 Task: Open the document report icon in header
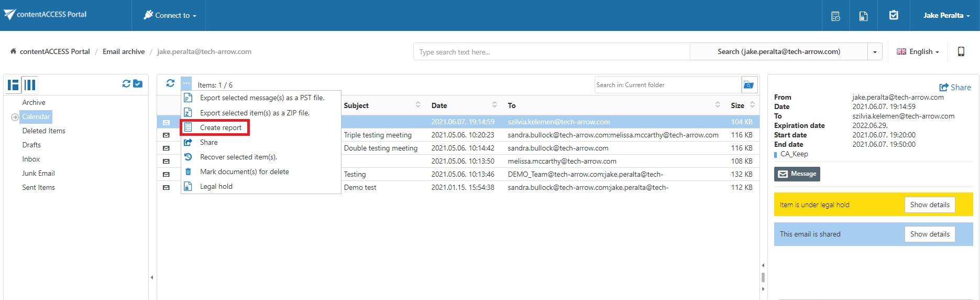tap(863, 16)
